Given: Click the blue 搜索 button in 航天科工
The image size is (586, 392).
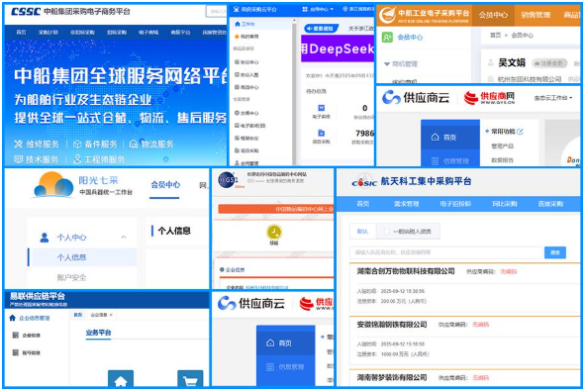Looking at the screenshot, I should (555, 252).
